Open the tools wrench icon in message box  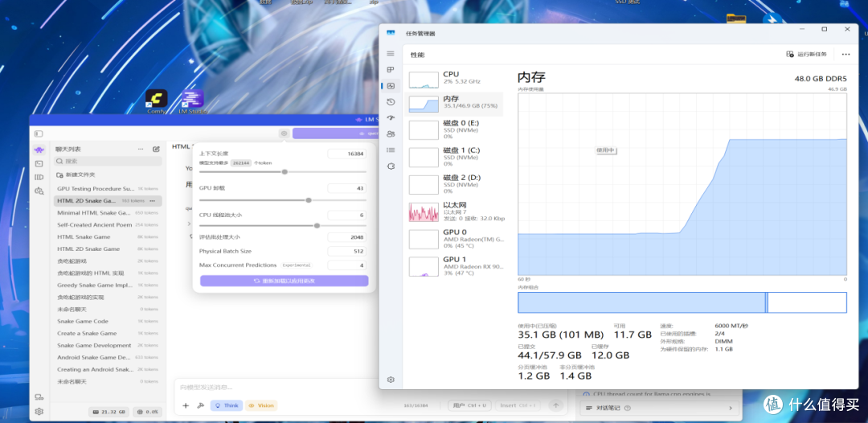[200, 406]
